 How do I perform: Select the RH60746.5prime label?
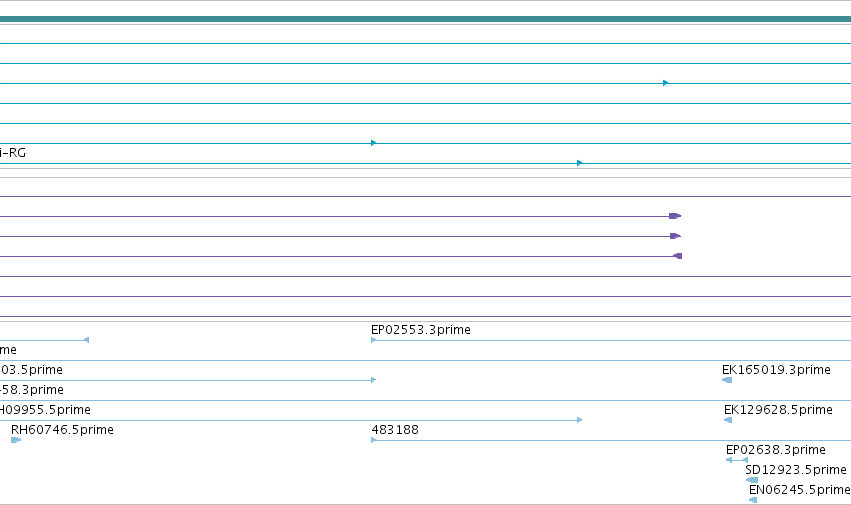62,430
